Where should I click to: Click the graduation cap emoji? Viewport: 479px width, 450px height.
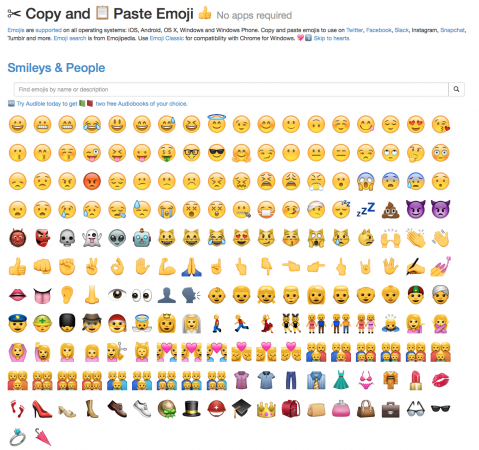(241, 408)
